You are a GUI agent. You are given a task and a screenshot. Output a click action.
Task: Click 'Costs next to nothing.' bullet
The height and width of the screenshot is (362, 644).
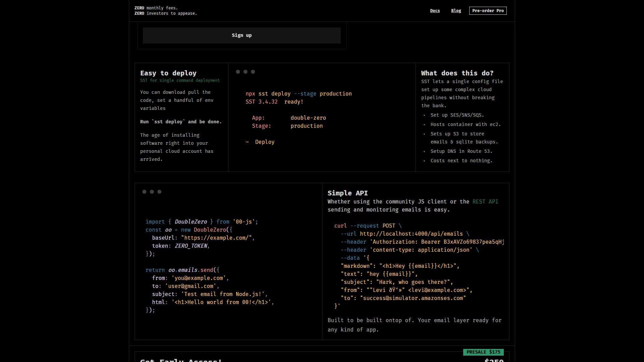pyautogui.click(x=461, y=161)
